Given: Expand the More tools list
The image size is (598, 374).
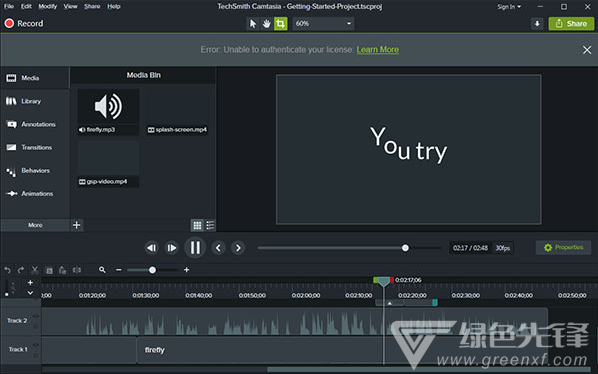Looking at the screenshot, I should point(35,225).
